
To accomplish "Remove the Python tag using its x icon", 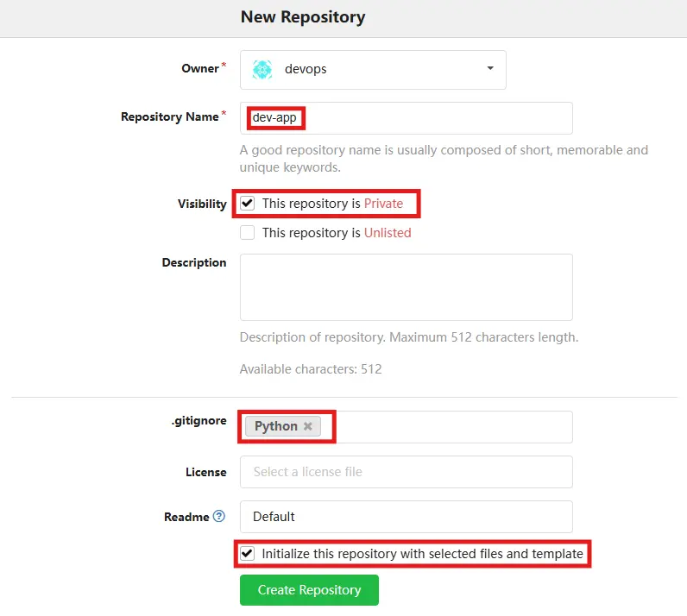I will coord(308,426).
